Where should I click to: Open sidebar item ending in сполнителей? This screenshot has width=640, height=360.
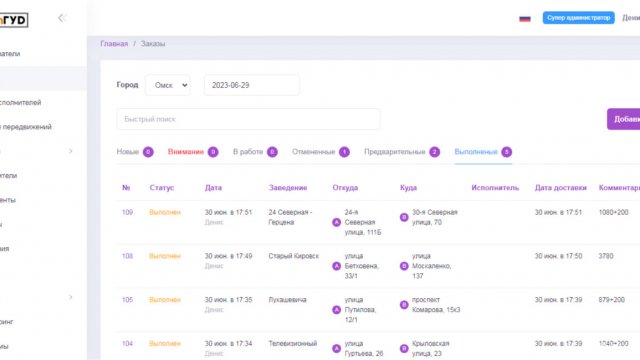tap(21, 102)
